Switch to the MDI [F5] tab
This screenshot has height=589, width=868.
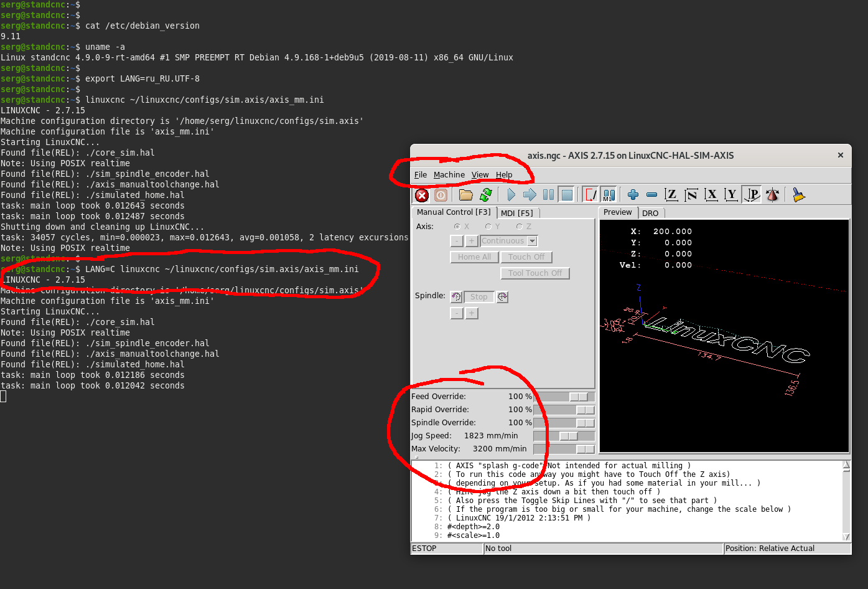pos(517,213)
